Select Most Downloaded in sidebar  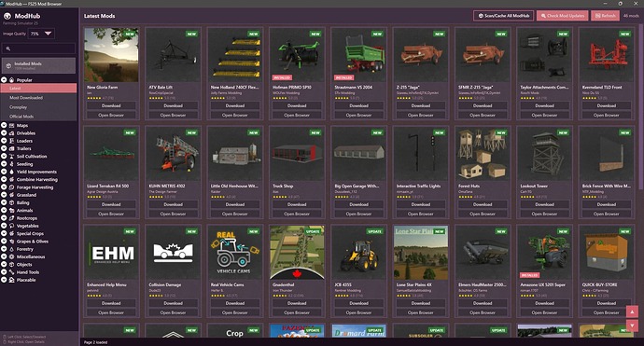click(x=38, y=98)
